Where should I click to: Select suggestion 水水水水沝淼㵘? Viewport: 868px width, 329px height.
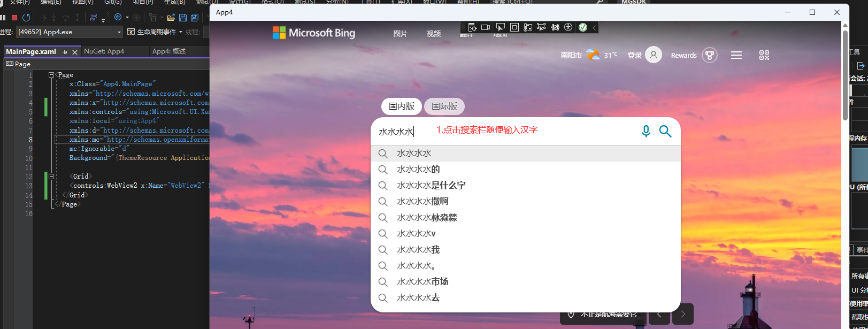526,218
